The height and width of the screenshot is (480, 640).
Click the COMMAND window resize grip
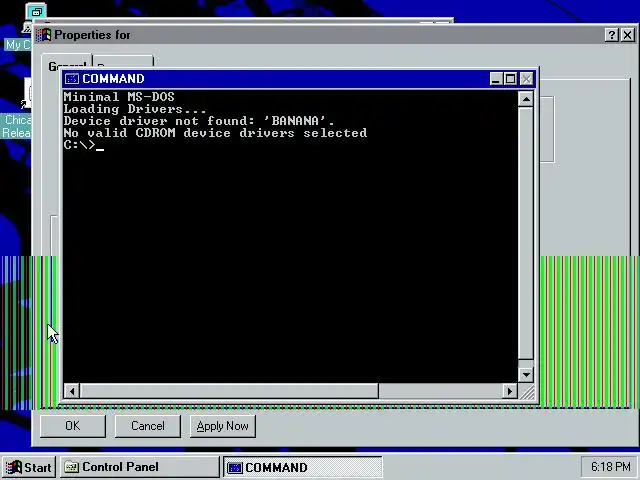526,391
